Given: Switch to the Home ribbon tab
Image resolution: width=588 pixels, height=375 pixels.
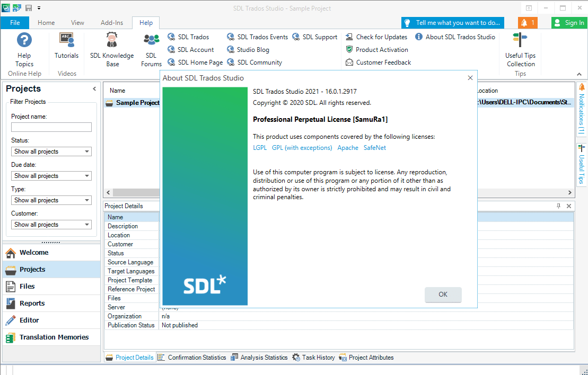Looking at the screenshot, I should [x=46, y=22].
